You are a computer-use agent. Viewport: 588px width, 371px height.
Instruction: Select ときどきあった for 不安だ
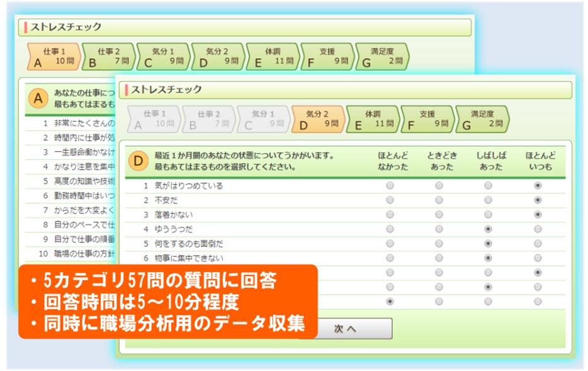439,200
